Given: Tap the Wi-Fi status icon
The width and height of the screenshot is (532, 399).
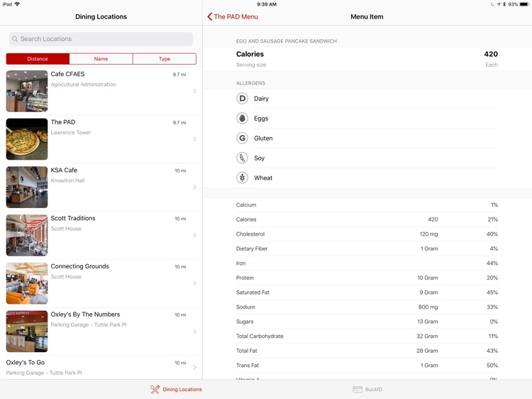Looking at the screenshot, I should 17,4.
